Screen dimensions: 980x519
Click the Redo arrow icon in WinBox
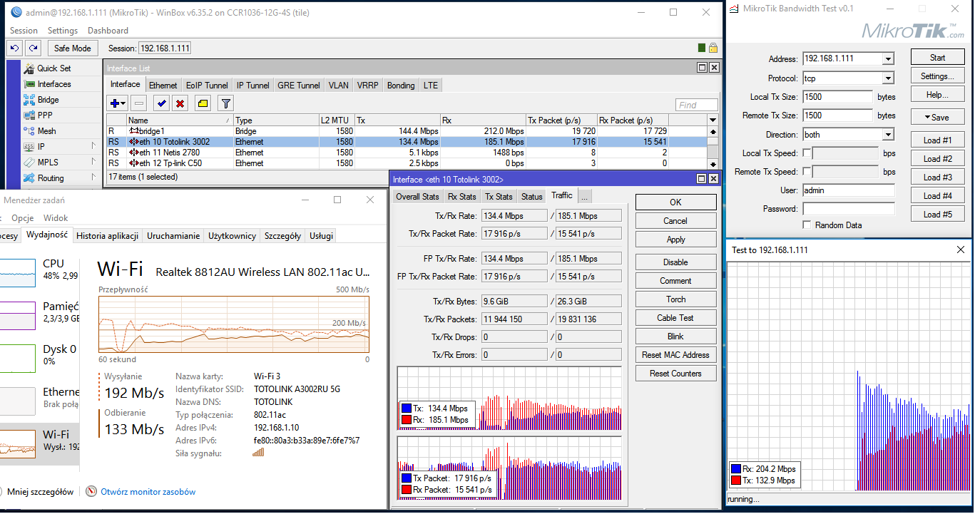click(x=33, y=48)
